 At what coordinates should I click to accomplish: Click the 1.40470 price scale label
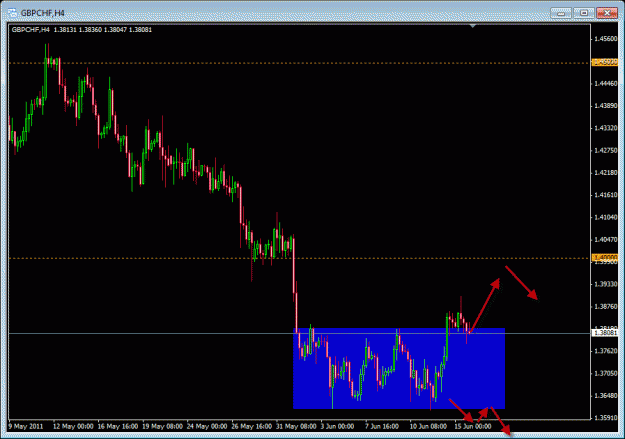coord(605,240)
